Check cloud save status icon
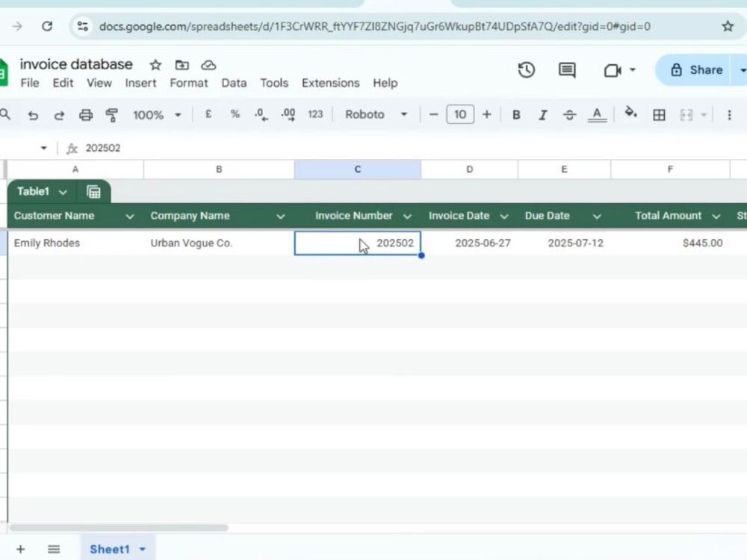 pyautogui.click(x=208, y=65)
